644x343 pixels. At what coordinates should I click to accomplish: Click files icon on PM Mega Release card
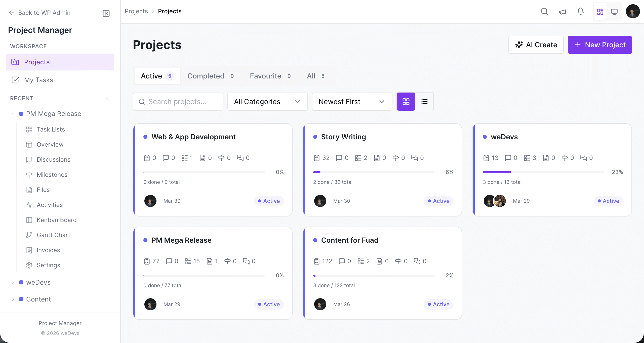[x=210, y=261]
